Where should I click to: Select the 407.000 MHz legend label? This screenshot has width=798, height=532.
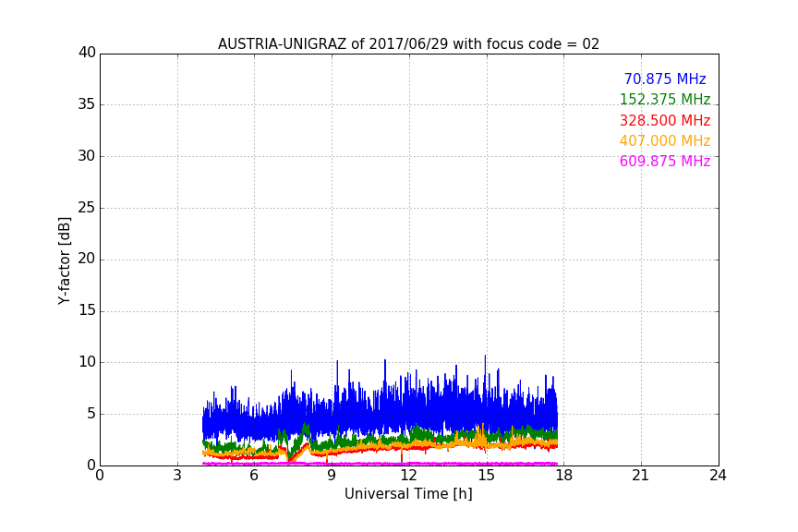coord(665,140)
